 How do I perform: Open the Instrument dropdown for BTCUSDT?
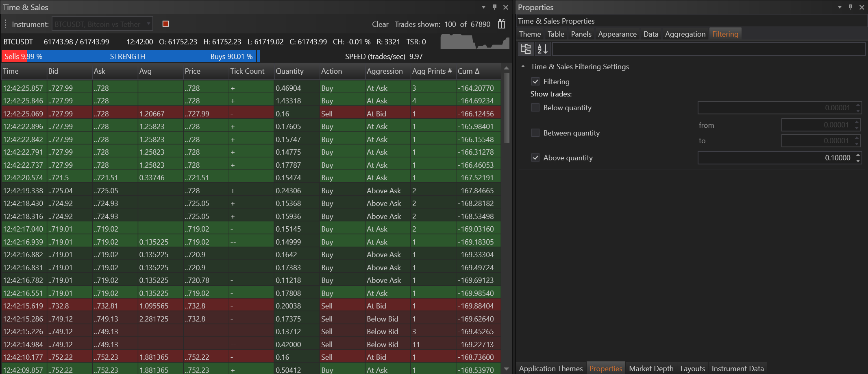point(148,24)
